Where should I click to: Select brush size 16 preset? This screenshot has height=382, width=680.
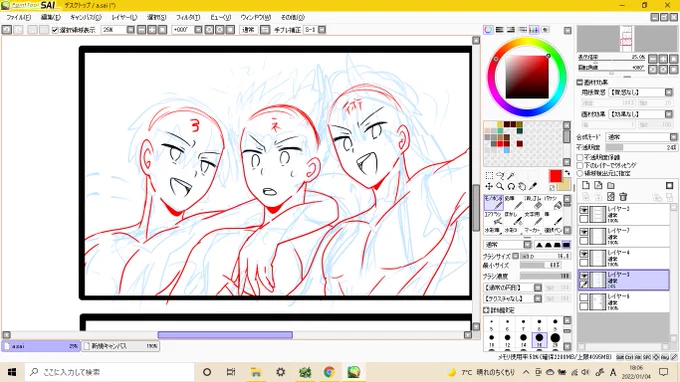539,339
